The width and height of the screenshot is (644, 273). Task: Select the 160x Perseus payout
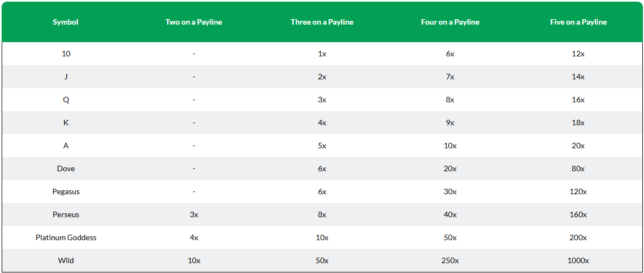point(578,214)
